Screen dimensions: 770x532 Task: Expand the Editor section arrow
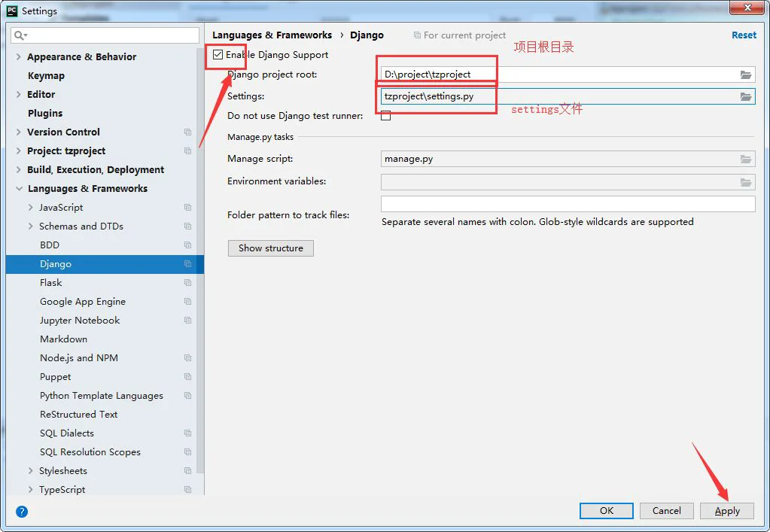[x=18, y=94]
